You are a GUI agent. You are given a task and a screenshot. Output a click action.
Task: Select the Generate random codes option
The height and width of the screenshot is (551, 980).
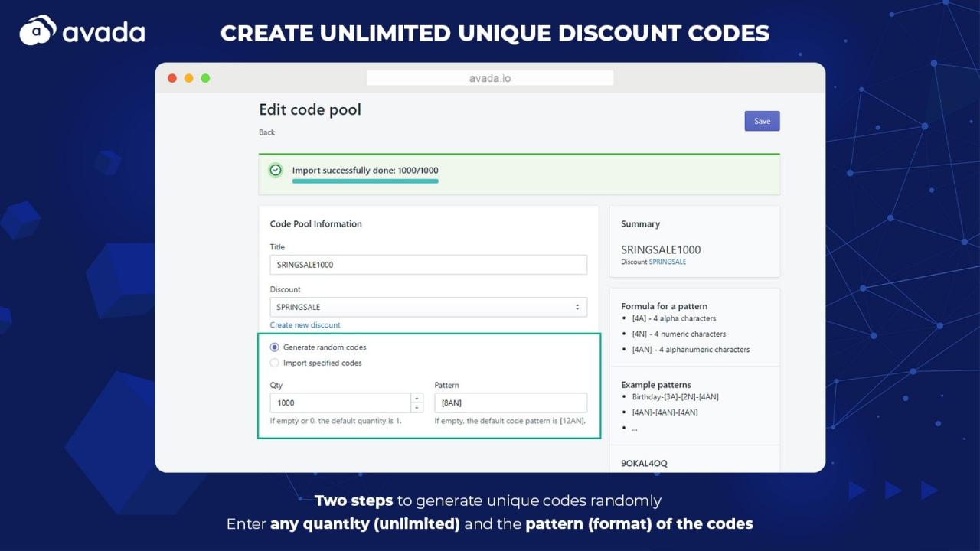275,347
